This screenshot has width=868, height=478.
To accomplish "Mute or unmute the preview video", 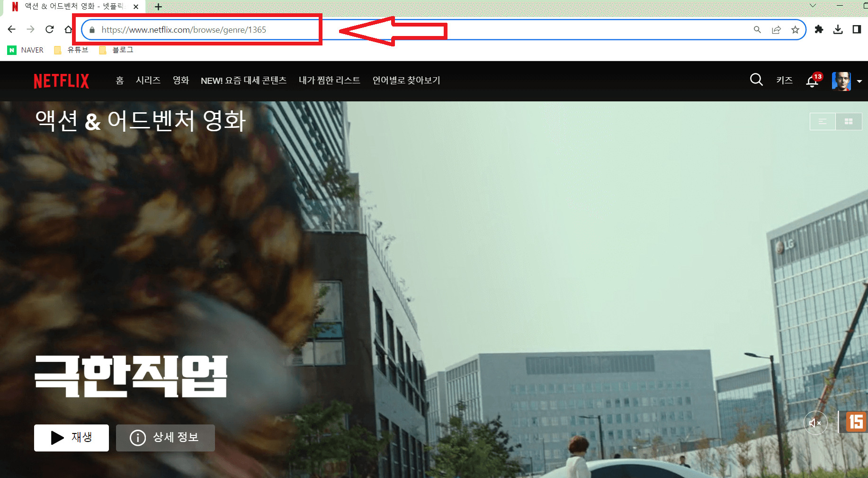I will [x=815, y=423].
